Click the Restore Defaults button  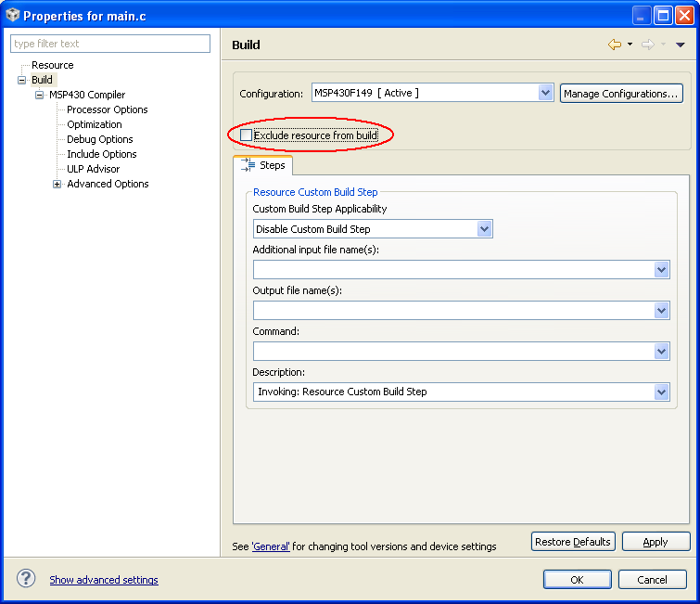(573, 542)
